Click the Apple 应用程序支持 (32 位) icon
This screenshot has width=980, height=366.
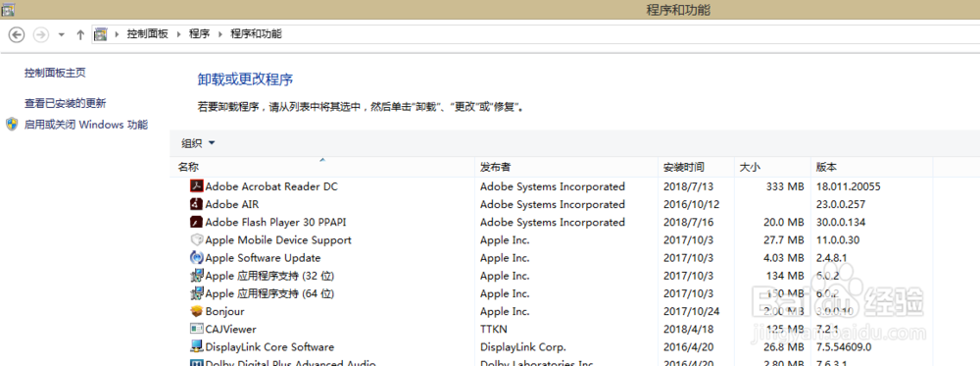click(x=197, y=276)
